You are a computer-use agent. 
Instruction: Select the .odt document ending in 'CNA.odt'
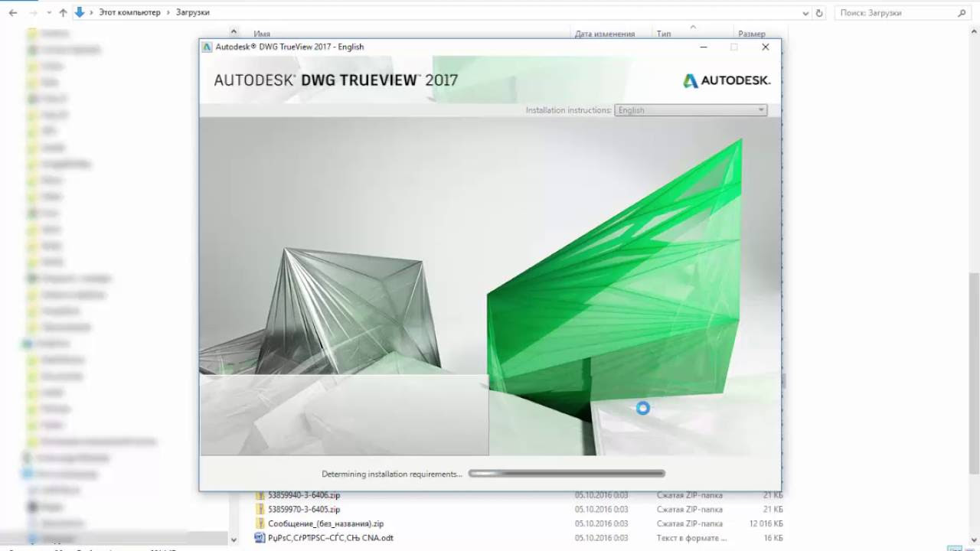[331, 538]
